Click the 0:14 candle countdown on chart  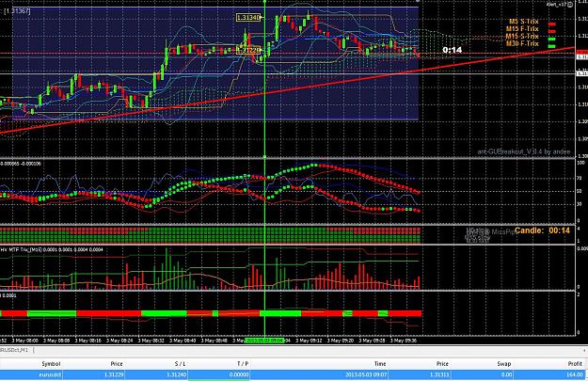click(452, 50)
